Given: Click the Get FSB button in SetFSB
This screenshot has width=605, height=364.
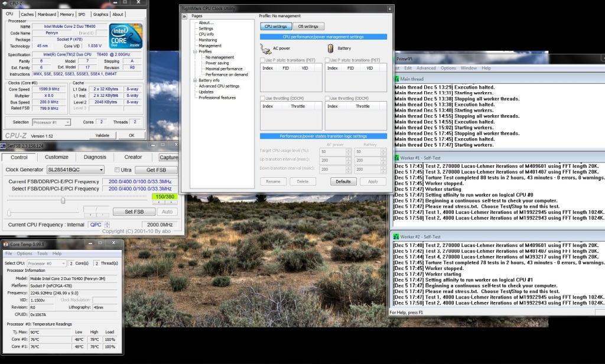Looking at the screenshot, I should tap(156, 170).
